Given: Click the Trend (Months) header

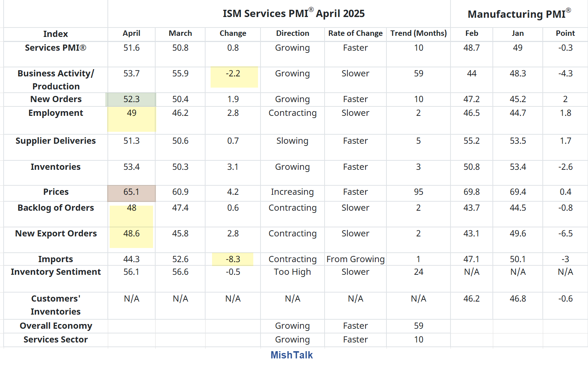Looking at the screenshot, I should pos(418,33).
